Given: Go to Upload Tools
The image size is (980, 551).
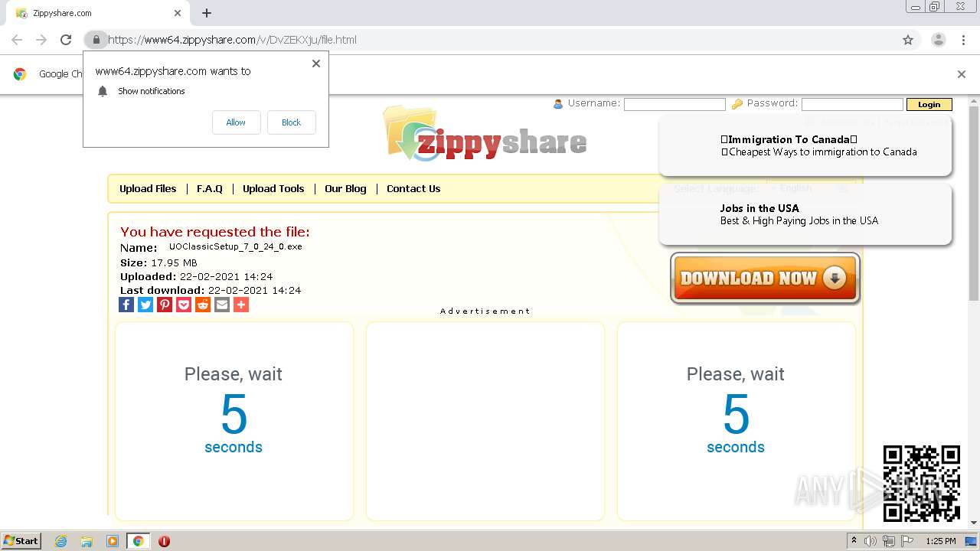Looking at the screenshot, I should coord(273,188).
